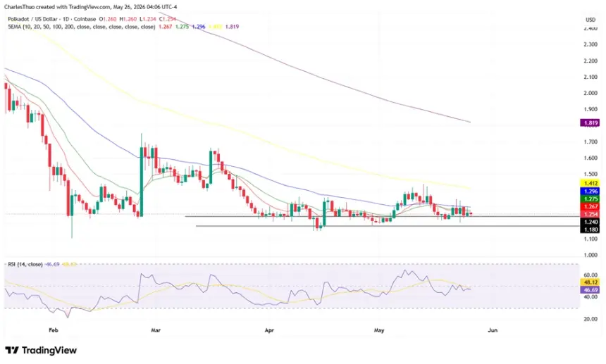Screen dimensions: 606x364
Task: Click the Feb label on time axis
Action: (54, 330)
